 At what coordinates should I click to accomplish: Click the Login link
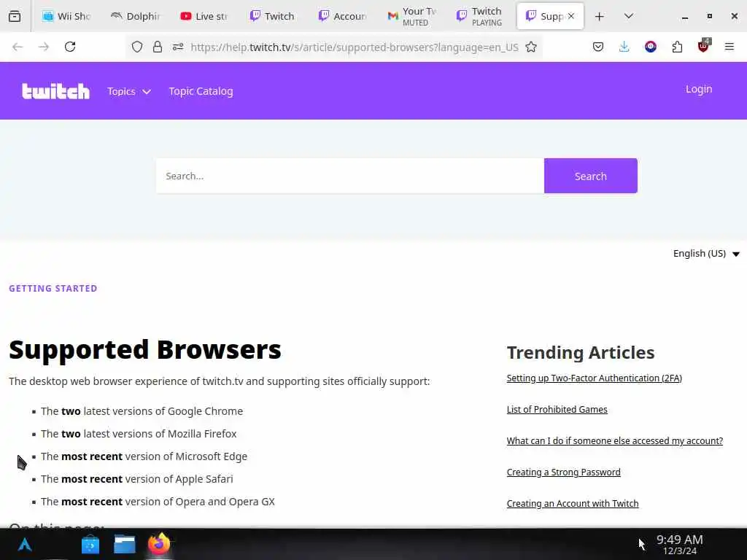698,89
